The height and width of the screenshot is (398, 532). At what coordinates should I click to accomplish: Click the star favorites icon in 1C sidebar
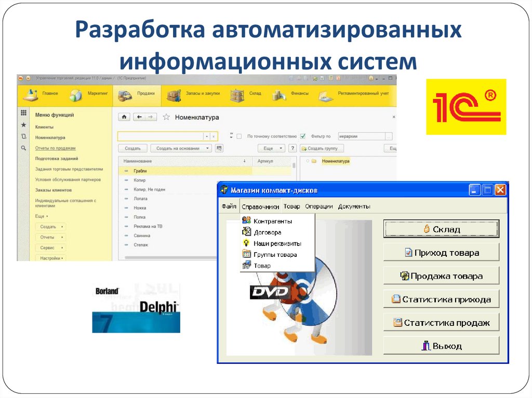pos(23,125)
